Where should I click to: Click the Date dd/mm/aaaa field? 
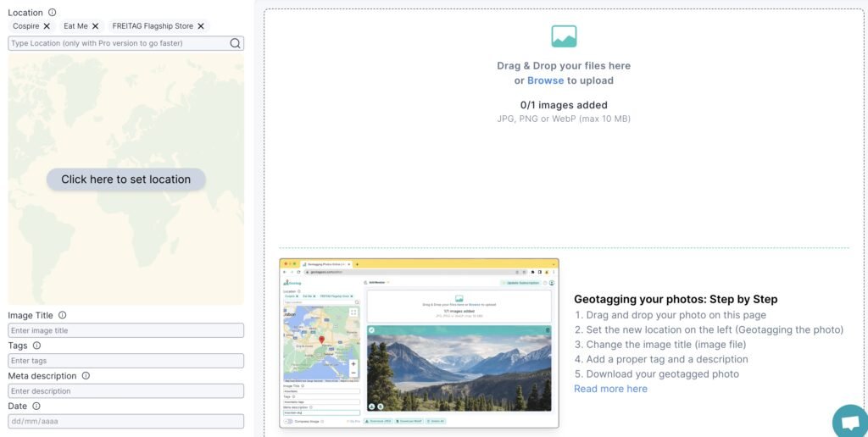click(x=125, y=421)
